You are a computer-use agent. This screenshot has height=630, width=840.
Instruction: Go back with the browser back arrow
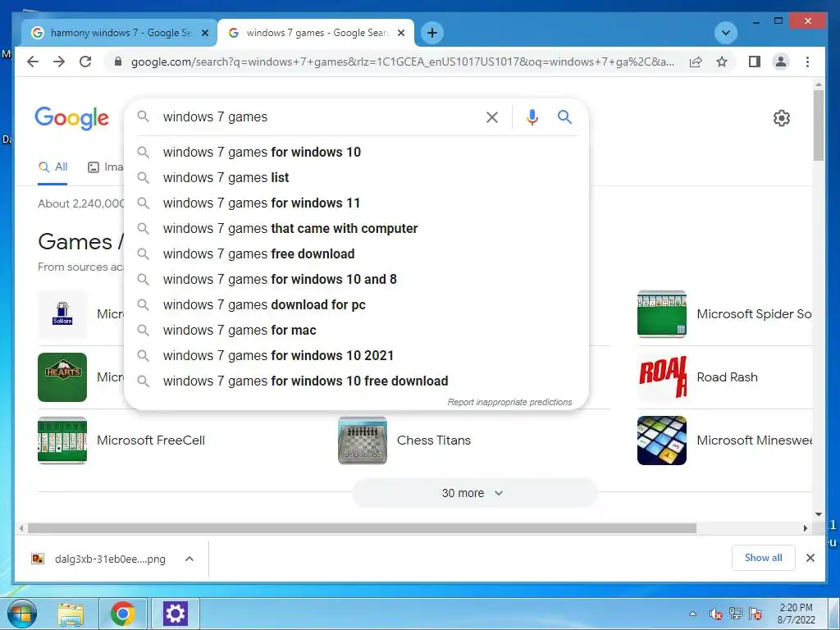[33, 62]
